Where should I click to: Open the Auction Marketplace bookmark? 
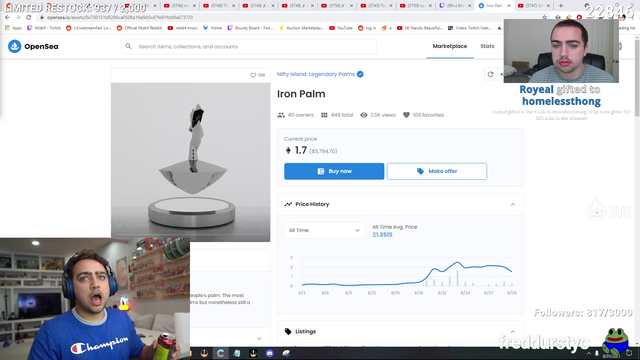coord(301,28)
